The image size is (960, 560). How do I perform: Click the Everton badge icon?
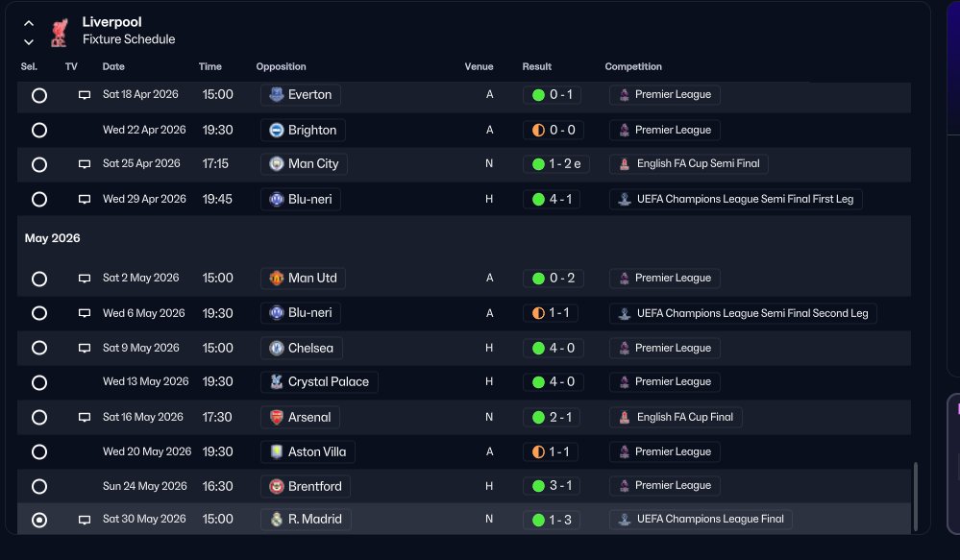(x=277, y=95)
